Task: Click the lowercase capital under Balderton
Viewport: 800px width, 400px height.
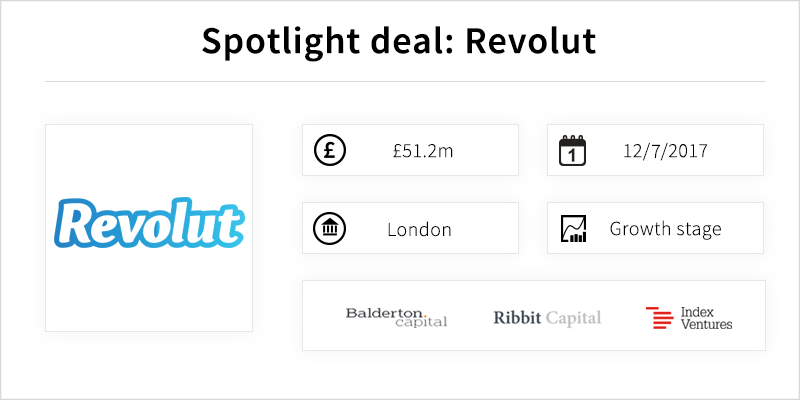Action: [421, 321]
